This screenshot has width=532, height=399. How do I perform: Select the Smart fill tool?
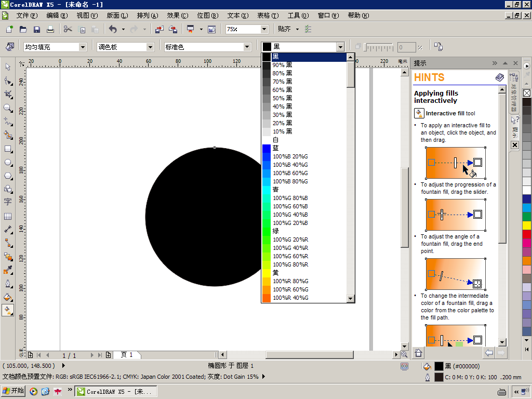[x=8, y=135]
